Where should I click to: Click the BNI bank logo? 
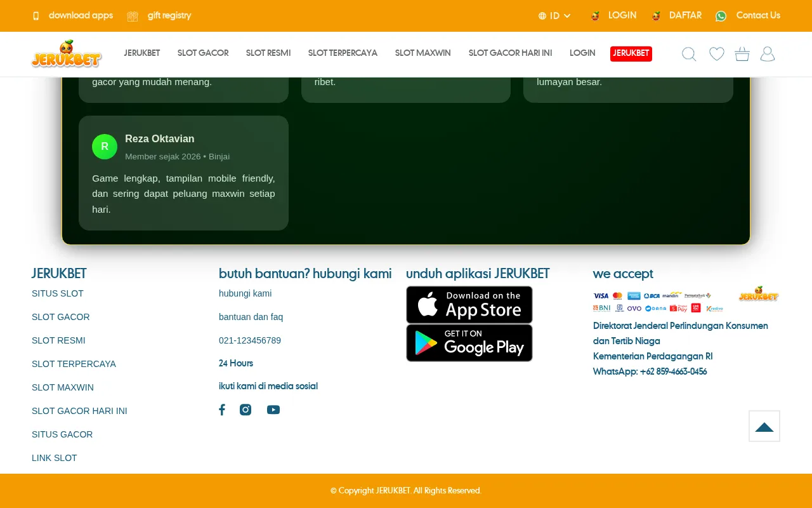pos(601,308)
